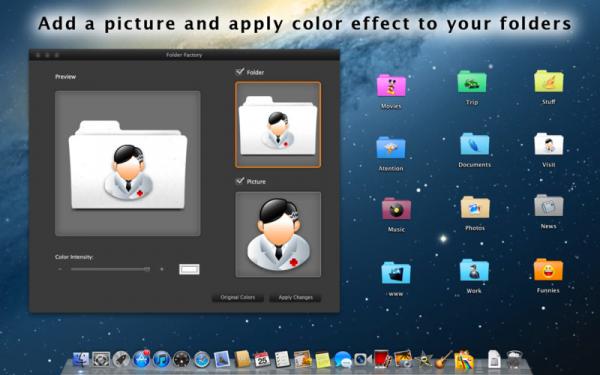Click the doctor picture thumbnail

pyautogui.click(x=278, y=235)
